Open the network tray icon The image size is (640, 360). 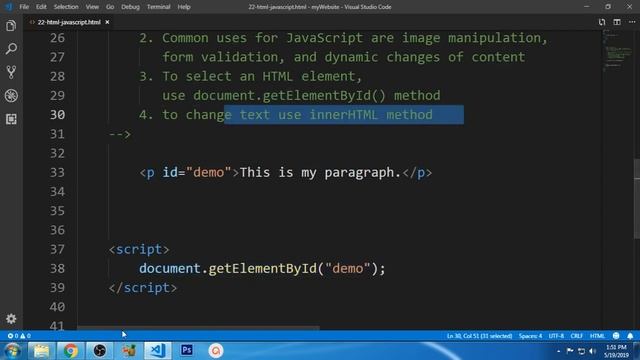[x=581, y=351]
